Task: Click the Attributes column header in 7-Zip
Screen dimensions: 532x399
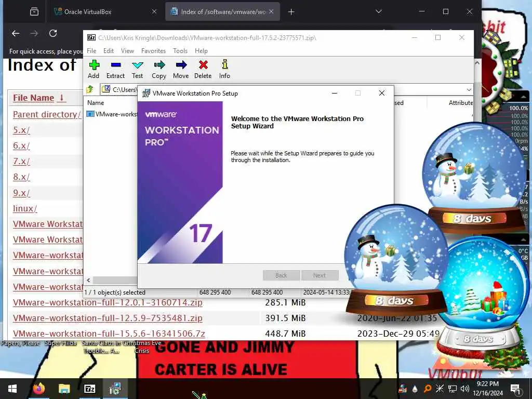Action: (460, 103)
